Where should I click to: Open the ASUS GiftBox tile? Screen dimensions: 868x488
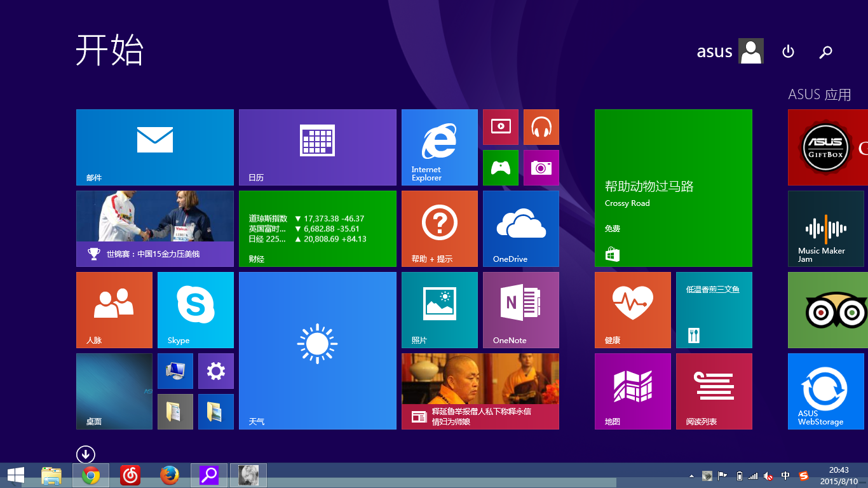828,147
